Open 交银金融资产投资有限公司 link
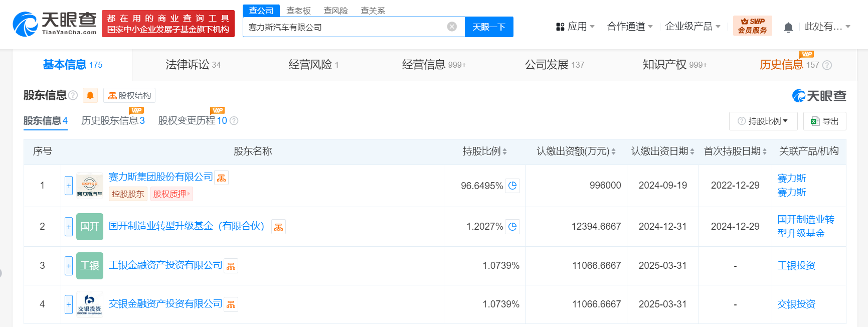Image resolution: width=868 pixels, height=327 pixels. click(165, 304)
